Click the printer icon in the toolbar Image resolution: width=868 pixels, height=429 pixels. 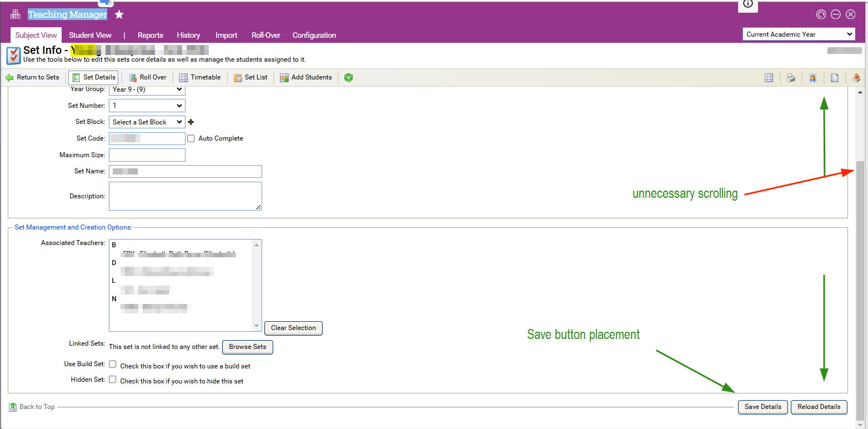point(790,78)
